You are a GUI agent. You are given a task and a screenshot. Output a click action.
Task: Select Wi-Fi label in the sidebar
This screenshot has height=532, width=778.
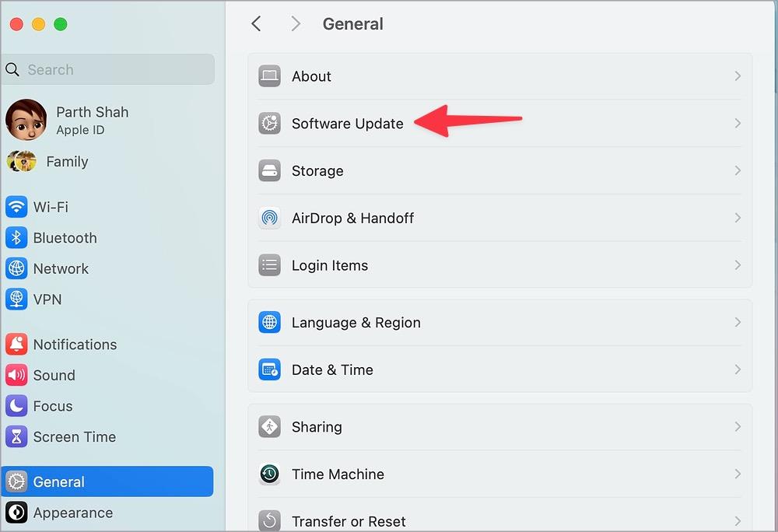point(51,207)
